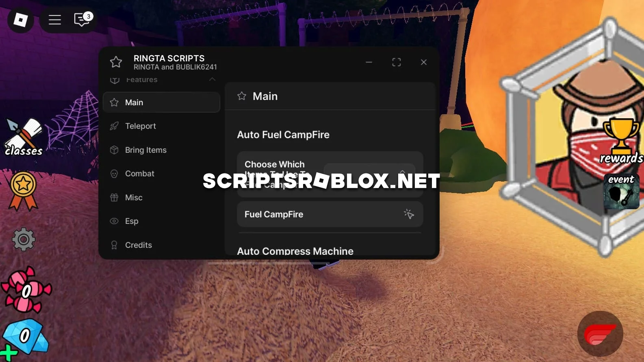
Task: Click the candy currency counter
Action: tap(26, 290)
